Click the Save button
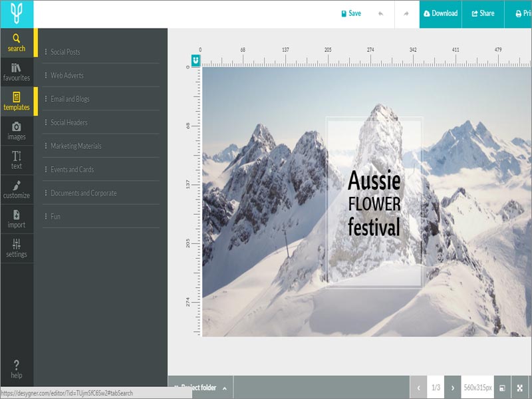 [x=350, y=13]
